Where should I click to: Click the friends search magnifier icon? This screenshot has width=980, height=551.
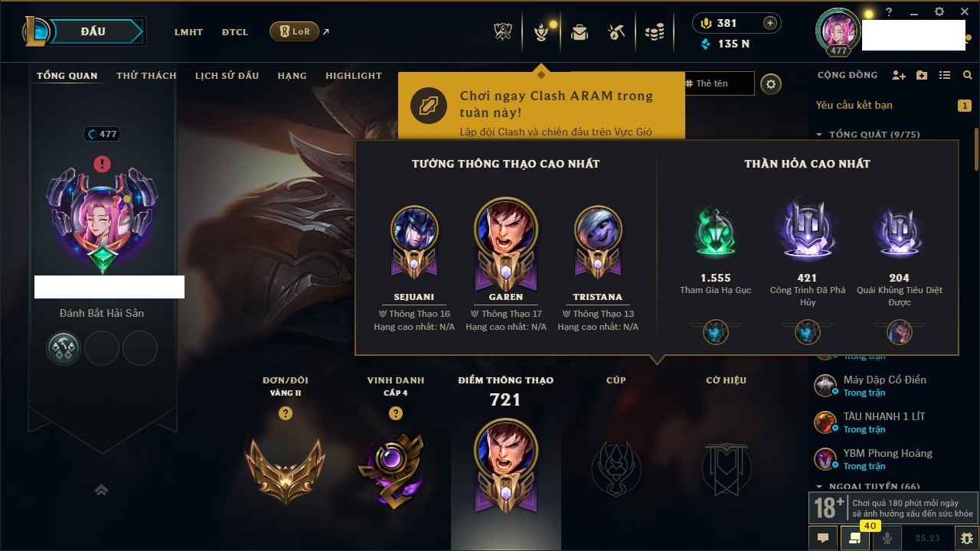968,75
